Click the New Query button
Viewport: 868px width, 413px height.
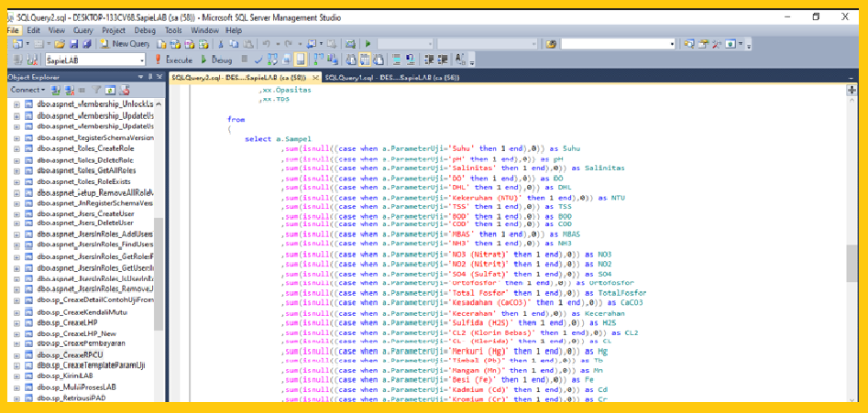(x=124, y=44)
